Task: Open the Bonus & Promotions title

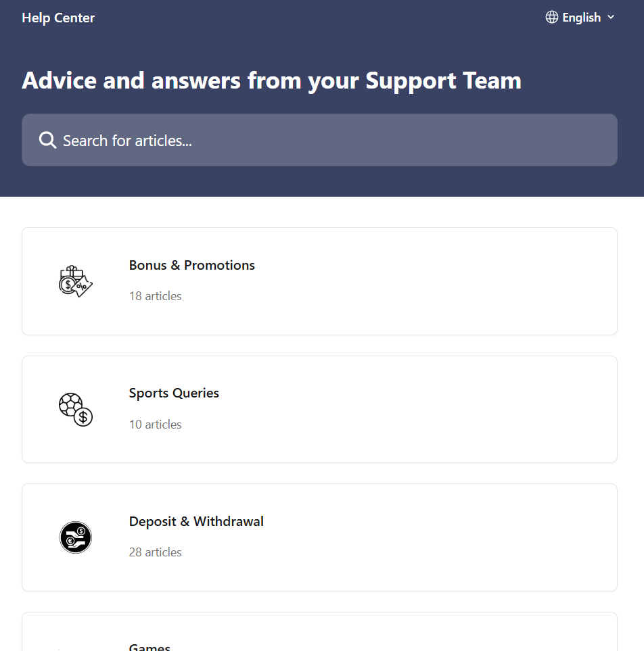Action: coord(192,266)
